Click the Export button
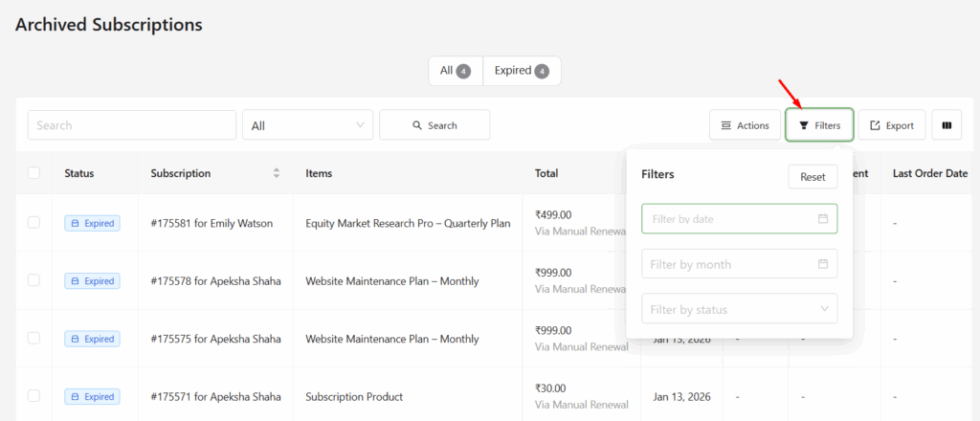 (891, 125)
